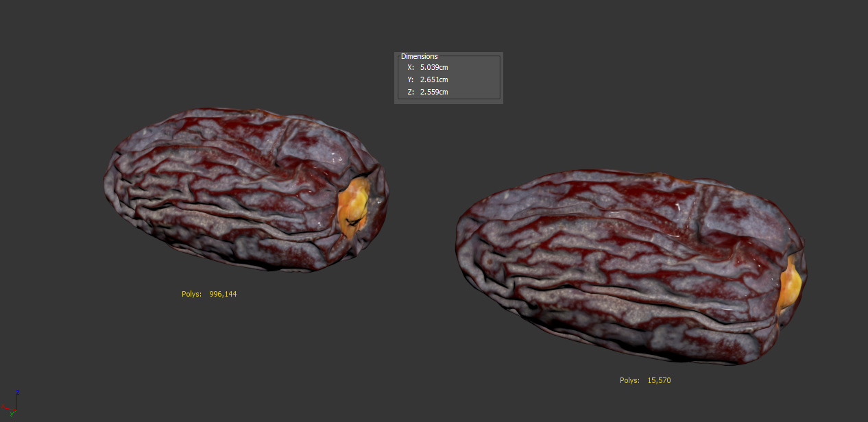Click the world axis tripod origin point
This screenshot has height=422, width=868.
pyautogui.click(x=16, y=410)
